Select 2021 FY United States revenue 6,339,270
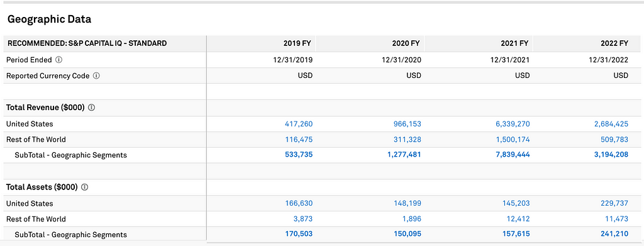 click(x=513, y=124)
